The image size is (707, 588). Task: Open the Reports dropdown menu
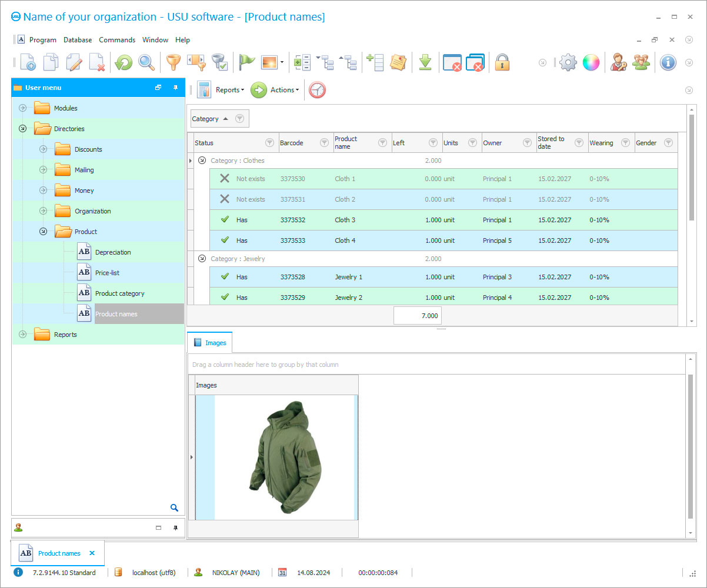tap(229, 89)
